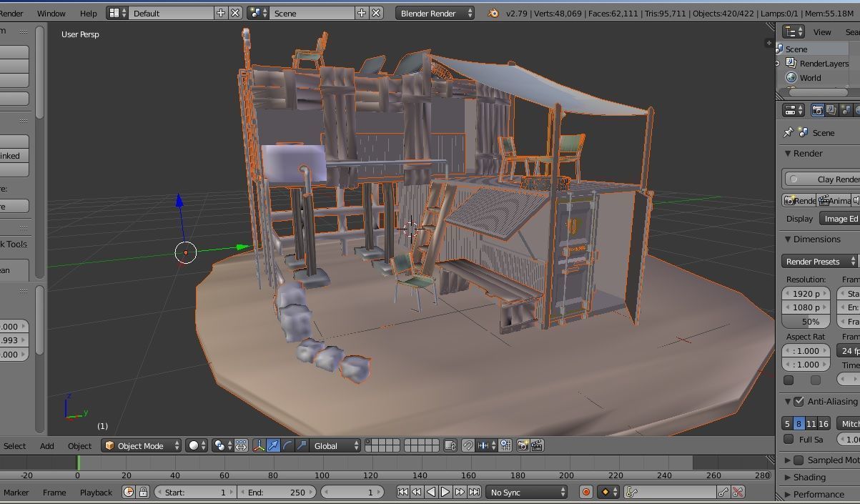Open the pivot point selector
Screen dimensions: 860x504
tap(222, 445)
